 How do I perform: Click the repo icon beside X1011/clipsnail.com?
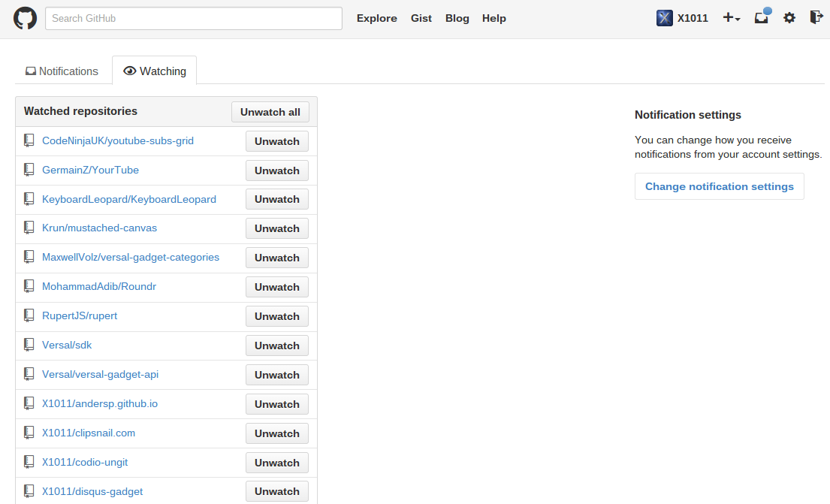coord(29,433)
